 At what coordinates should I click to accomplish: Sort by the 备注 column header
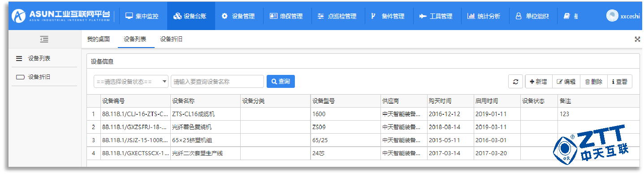click(598, 101)
